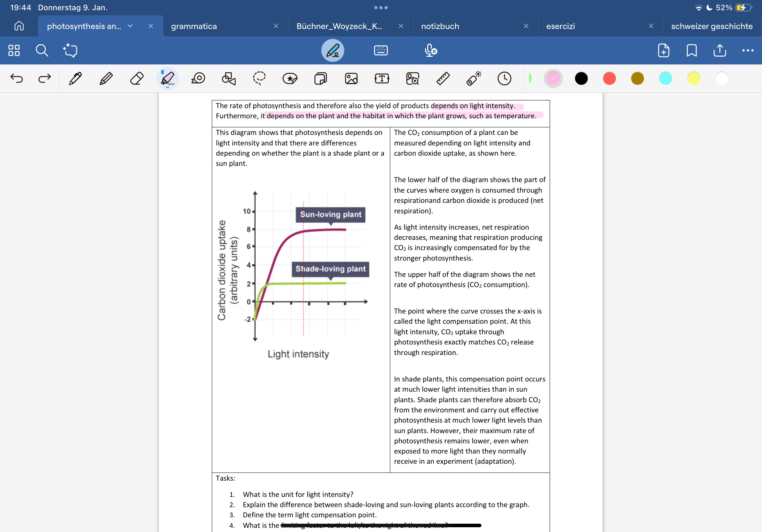Viewport: 762px width, 532px height.
Task: Select the Ruler tool
Action: [443, 78]
